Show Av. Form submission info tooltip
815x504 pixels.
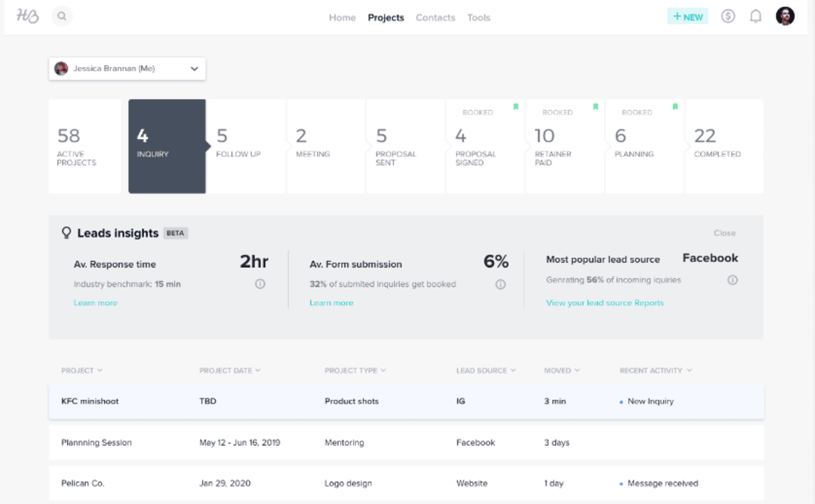[500, 285]
